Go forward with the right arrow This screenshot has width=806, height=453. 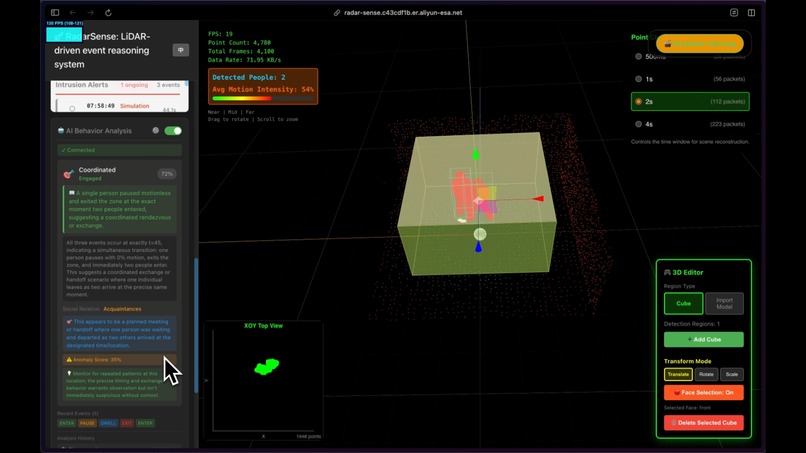90,12
